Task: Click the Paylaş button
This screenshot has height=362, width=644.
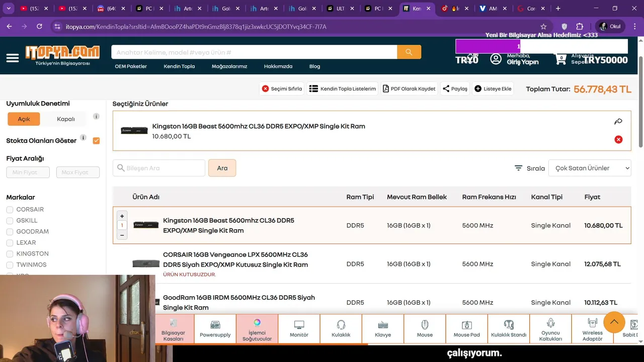Action: point(455,88)
